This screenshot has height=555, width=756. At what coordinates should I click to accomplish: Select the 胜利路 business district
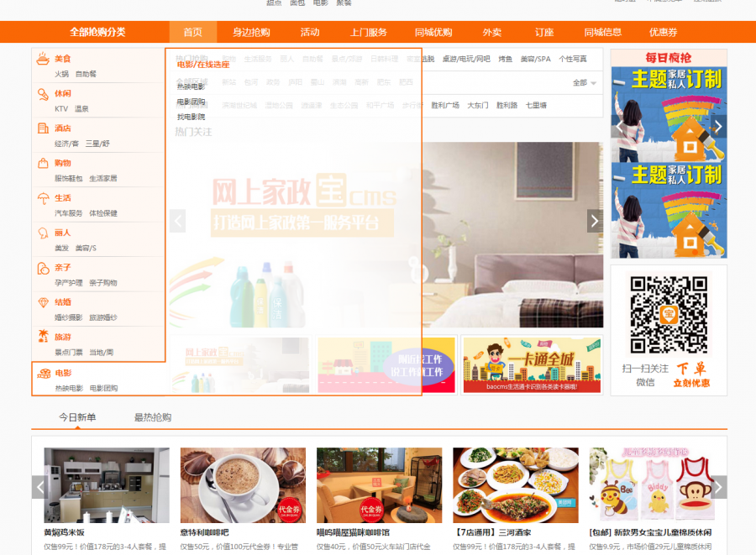click(507, 105)
